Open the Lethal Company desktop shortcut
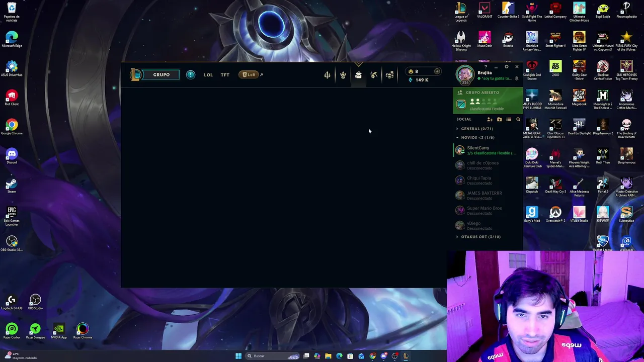Screen dimensions: 644x362 pos(555,11)
